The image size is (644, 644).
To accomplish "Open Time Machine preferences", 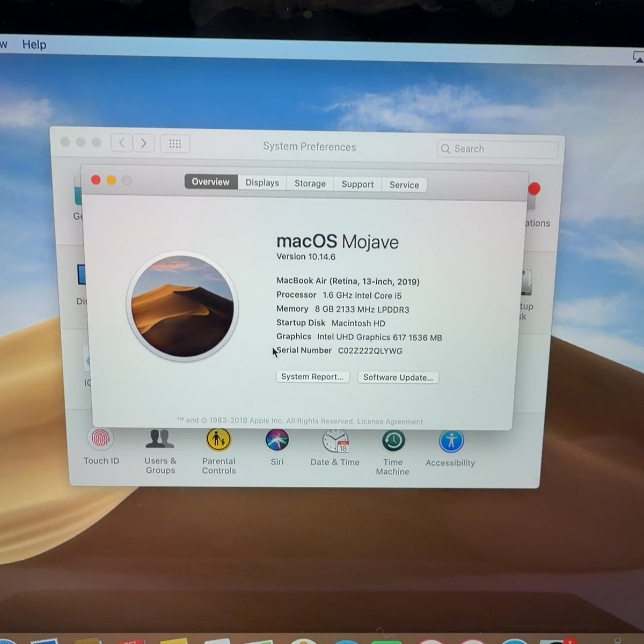I will 393,442.
